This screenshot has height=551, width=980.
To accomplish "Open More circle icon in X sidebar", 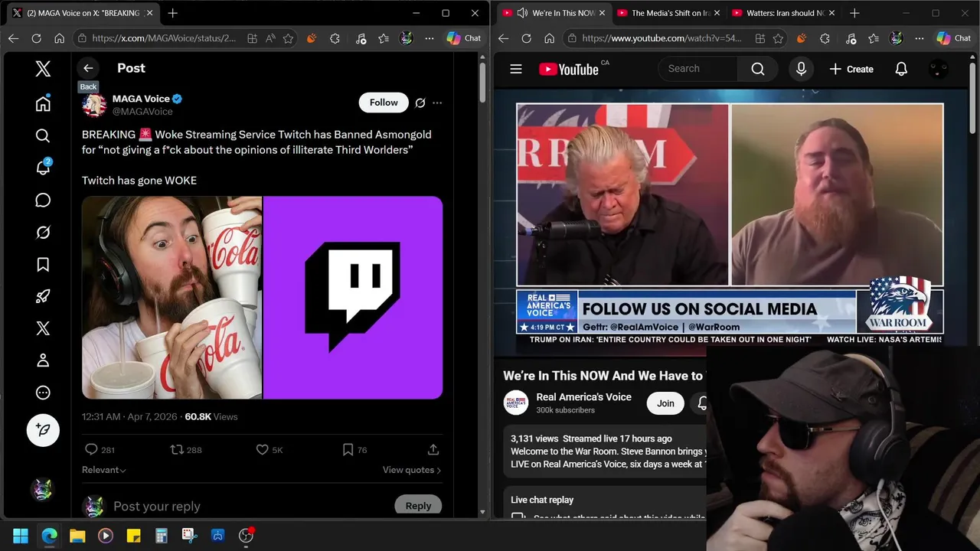I will click(x=43, y=393).
